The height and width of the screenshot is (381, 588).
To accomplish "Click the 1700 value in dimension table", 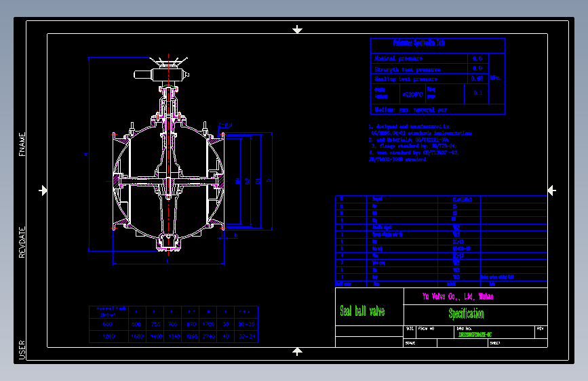I will click(208, 324).
